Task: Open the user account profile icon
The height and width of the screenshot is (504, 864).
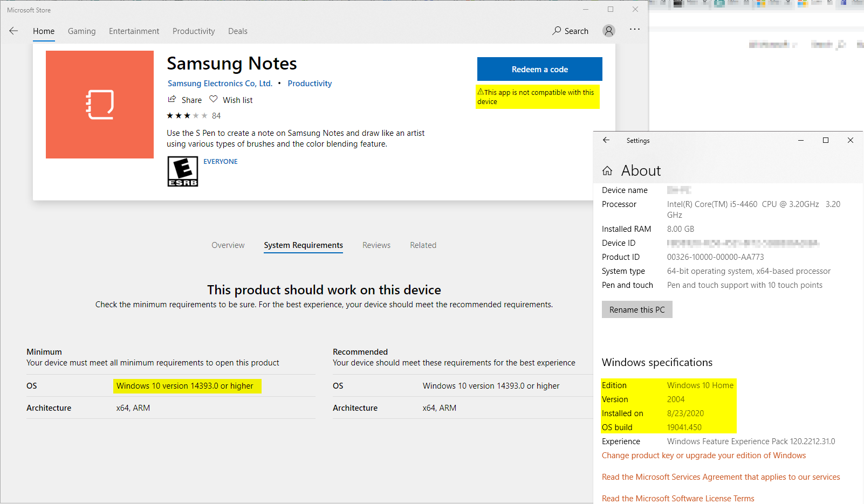Action: pyautogui.click(x=609, y=31)
